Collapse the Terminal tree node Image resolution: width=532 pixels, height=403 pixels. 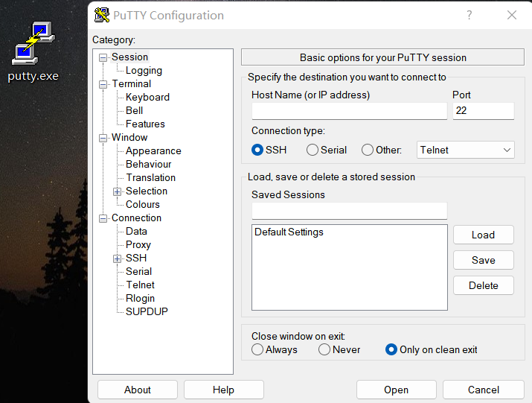tap(103, 84)
